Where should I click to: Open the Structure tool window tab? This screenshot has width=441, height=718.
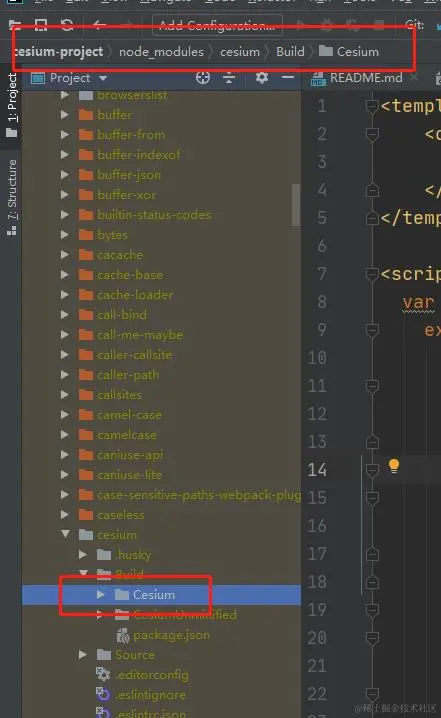(x=12, y=197)
